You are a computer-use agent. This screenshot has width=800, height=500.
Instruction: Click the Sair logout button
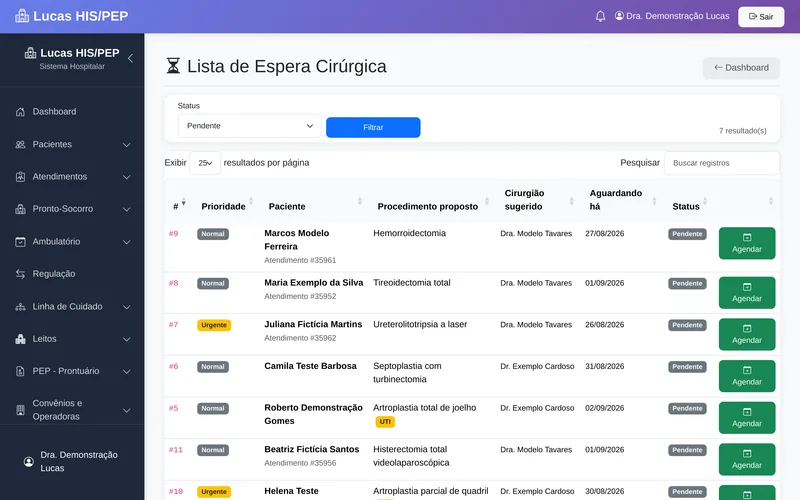[x=761, y=17]
